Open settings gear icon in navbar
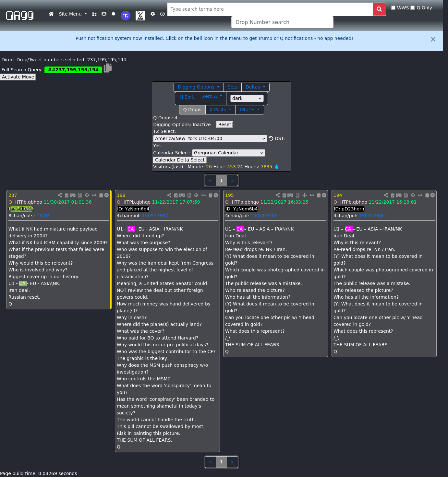This screenshot has width=448, height=477. pos(153,14)
